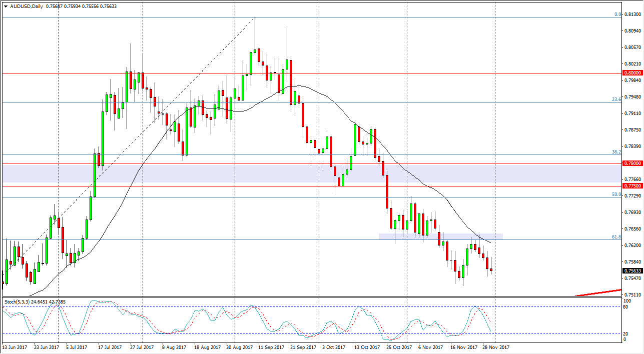Click the red 0.80000 horizontal price label

click(x=632, y=73)
